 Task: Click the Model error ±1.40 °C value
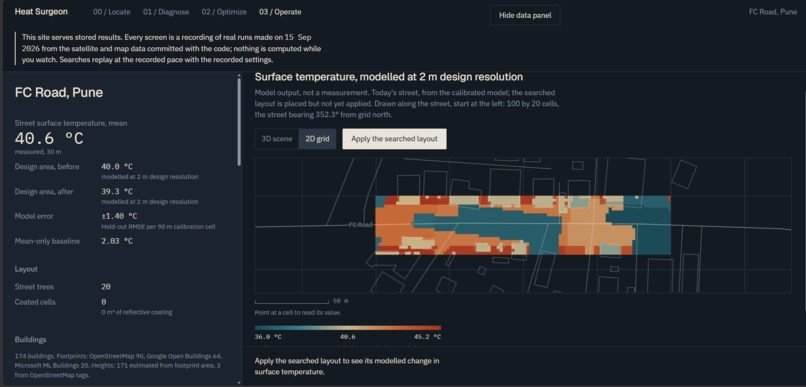click(119, 216)
